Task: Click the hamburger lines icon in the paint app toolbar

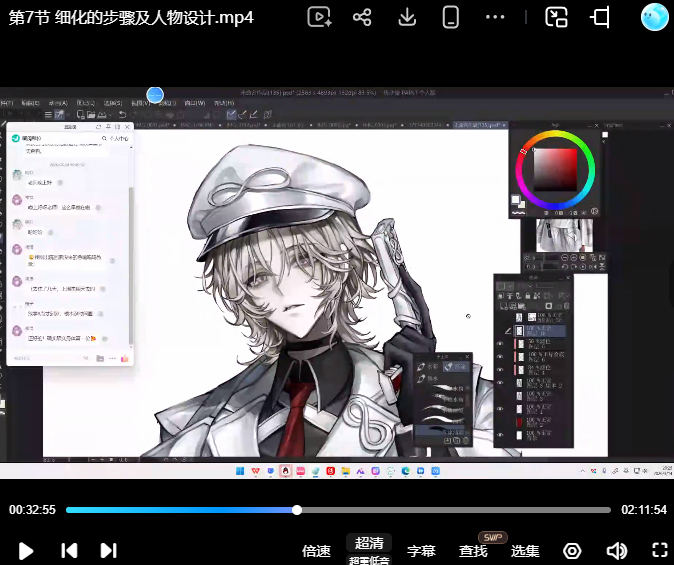Action: pos(48,114)
